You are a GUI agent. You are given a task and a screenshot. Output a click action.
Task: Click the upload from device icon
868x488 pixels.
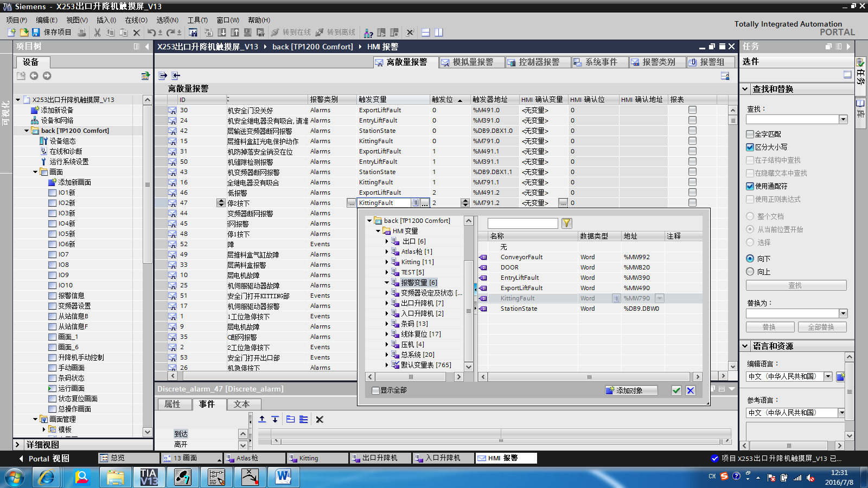235,33
